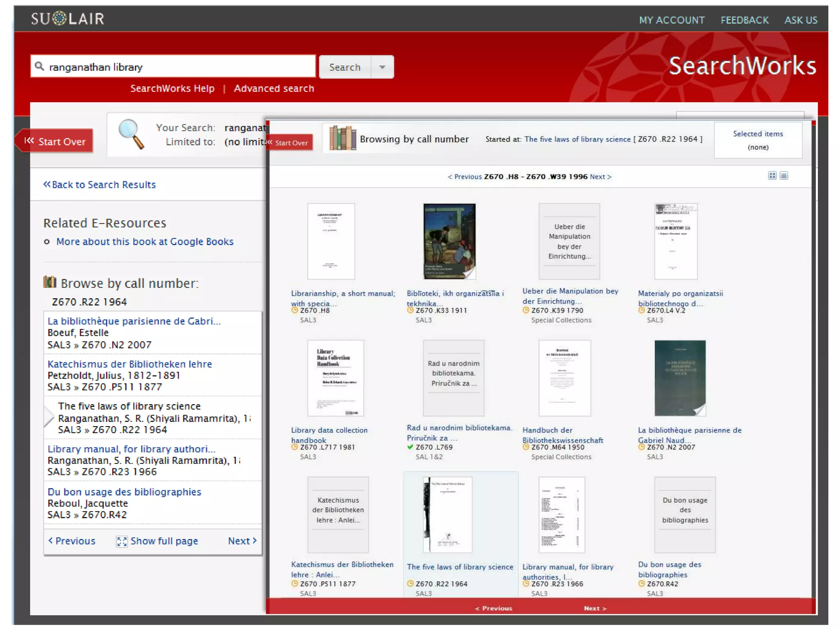Click green checkmark availability for Z670 .L769

(x=410, y=447)
